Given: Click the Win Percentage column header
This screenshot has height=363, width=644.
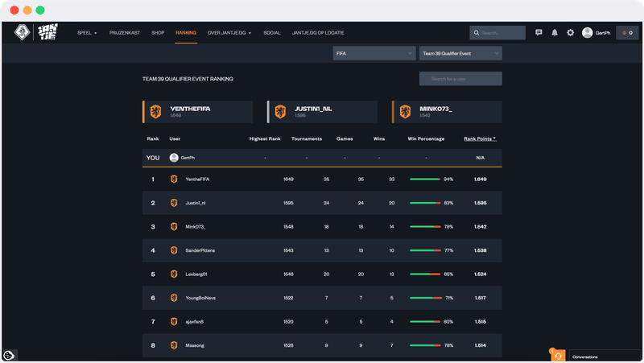Looking at the screenshot, I should point(426,138).
